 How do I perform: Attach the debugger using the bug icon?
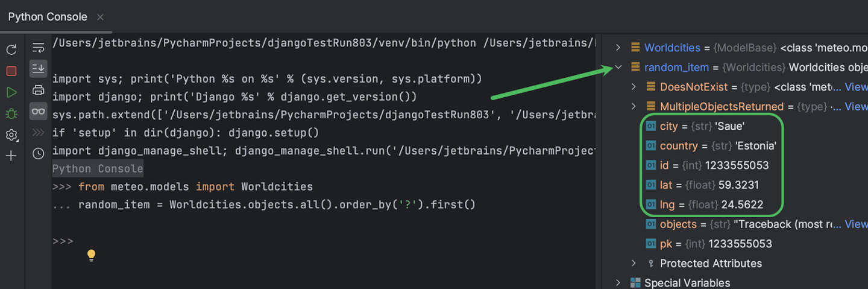coord(11,113)
